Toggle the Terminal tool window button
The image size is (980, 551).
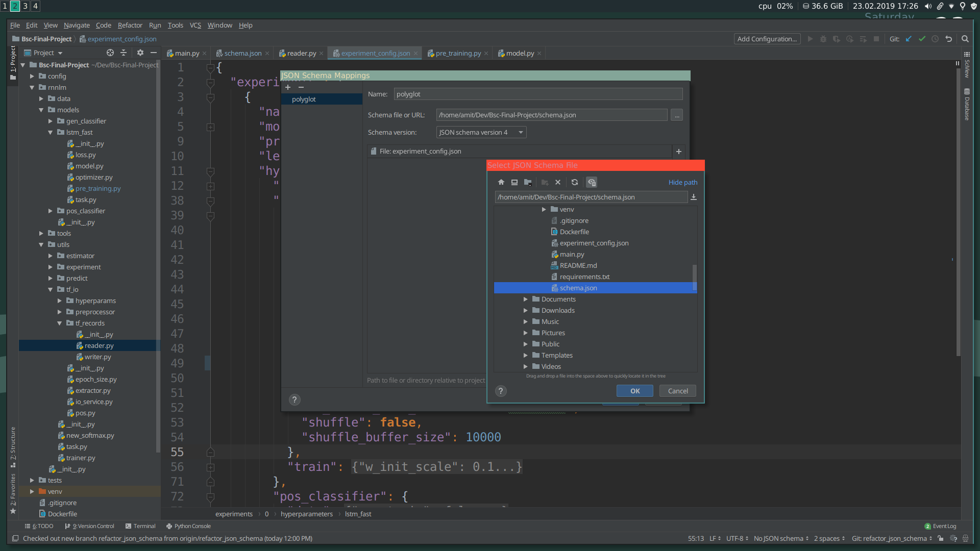click(140, 526)
